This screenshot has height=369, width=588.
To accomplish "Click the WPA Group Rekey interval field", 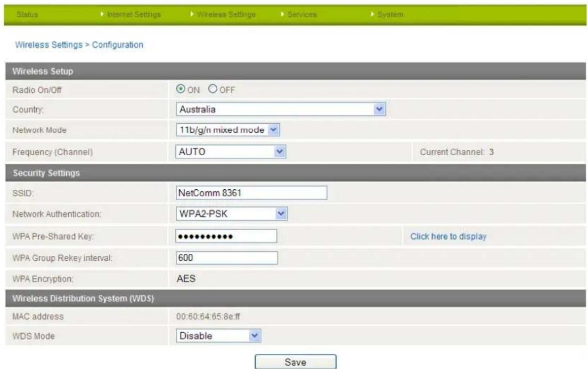I will (x=226, y=258).
